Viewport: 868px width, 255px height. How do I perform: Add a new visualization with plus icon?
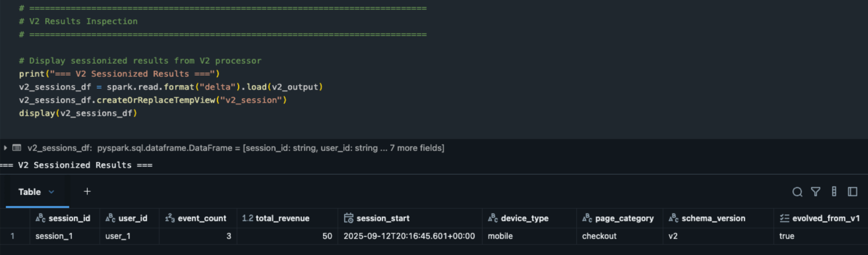coord(87,192)
